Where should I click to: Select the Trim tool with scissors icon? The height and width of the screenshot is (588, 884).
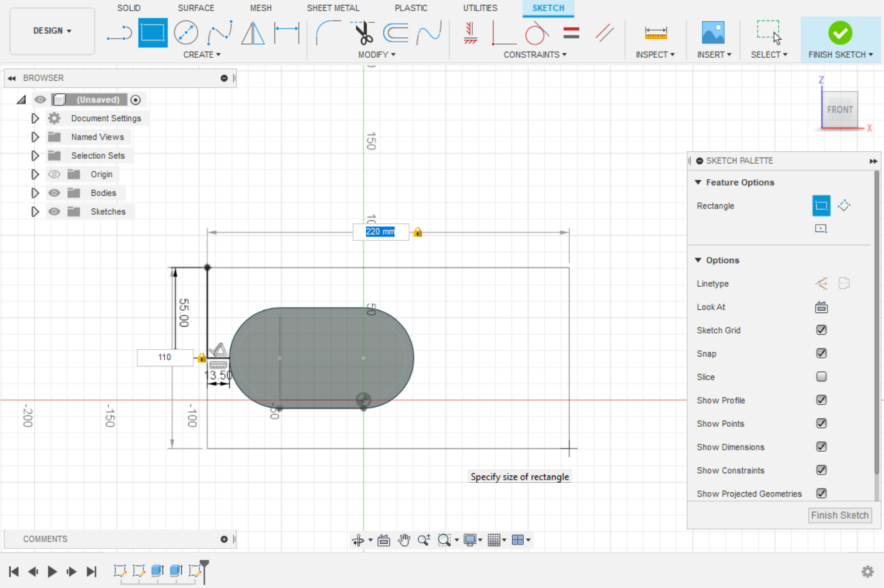[x=363, y=32]
